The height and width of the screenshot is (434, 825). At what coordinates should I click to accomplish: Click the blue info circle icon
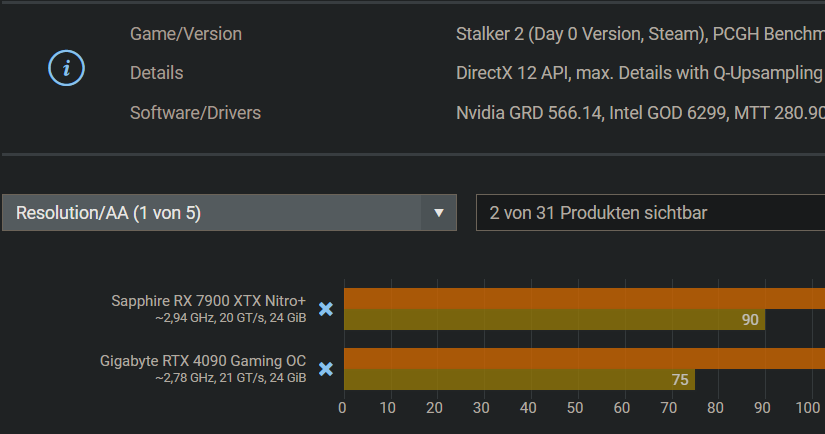pos(66,69)
